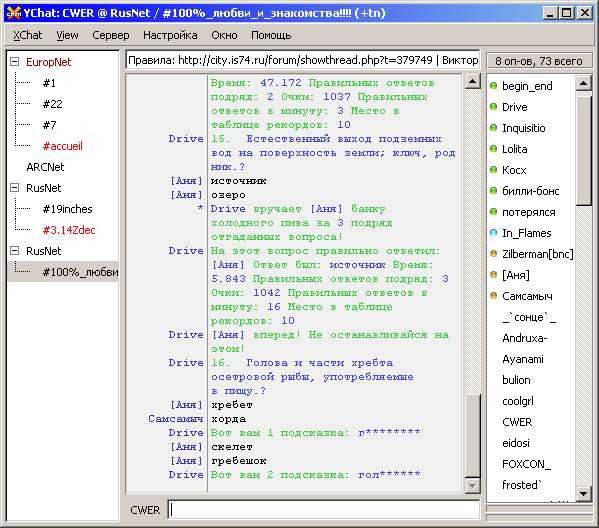Click the chat message 'источник'
Viewport: 599px width, 528px height.
[239, 181]
